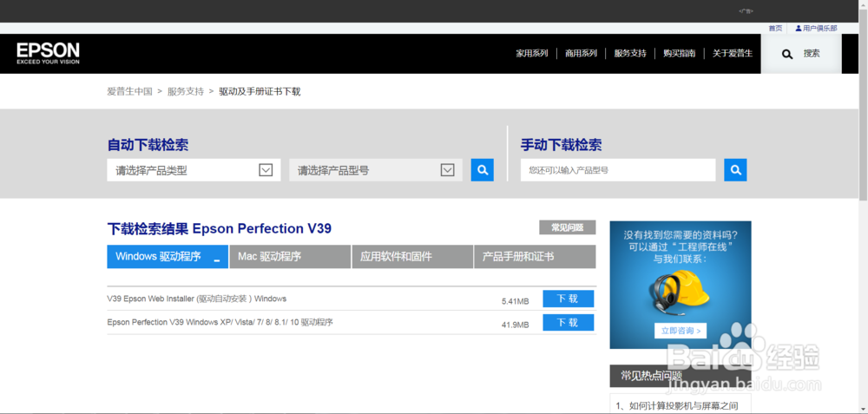
Task: Click the 常见问题 button
Action: 568,227
